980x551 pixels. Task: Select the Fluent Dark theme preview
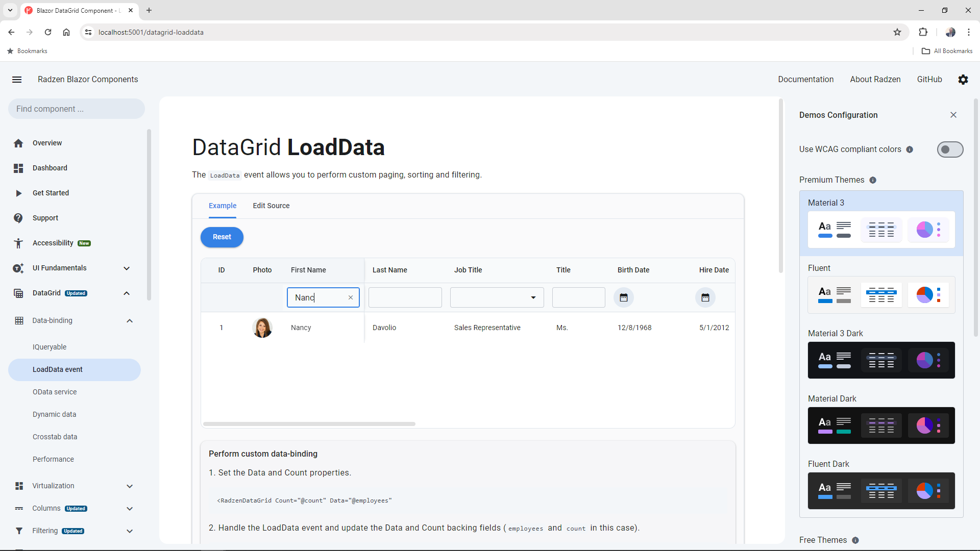pyautogui.click(x=880, y=491)
